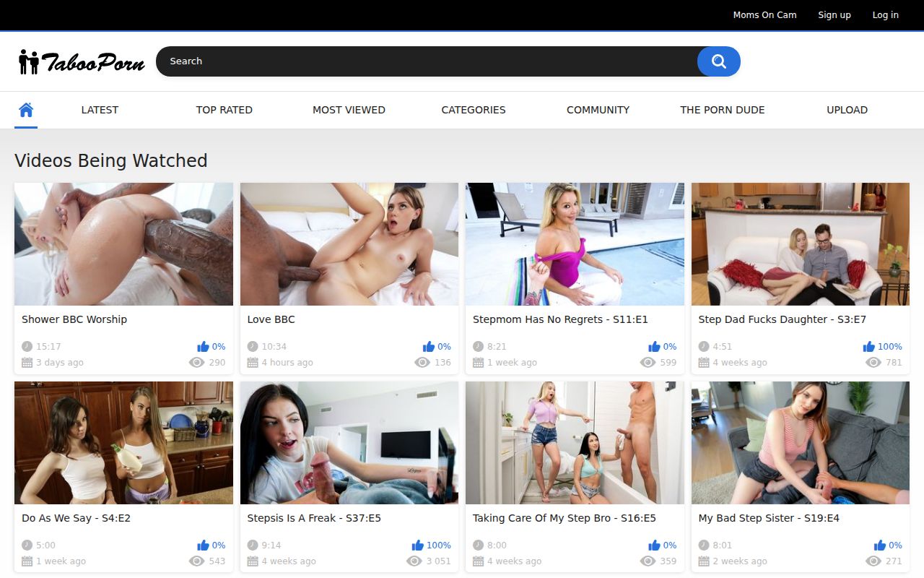This screenshot has width=924, height=578.
Task: Click the blue search magnifier button
Action: click(x=718, y=61)
